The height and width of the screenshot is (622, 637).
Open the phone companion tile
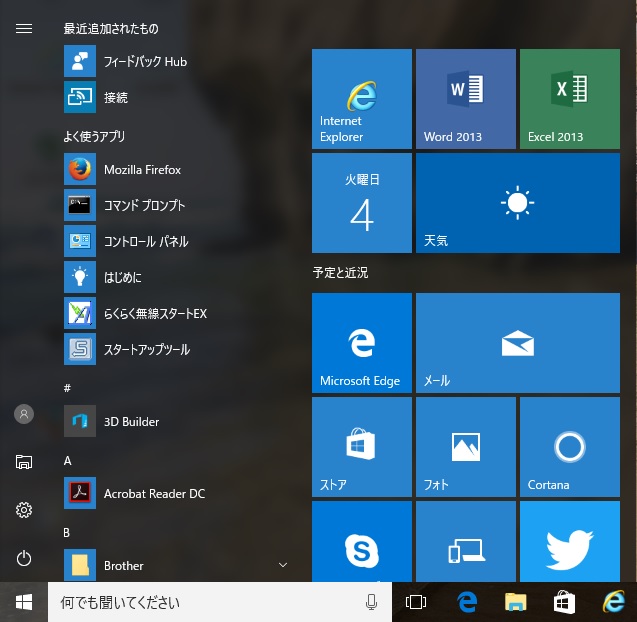[x=466, y=541]
